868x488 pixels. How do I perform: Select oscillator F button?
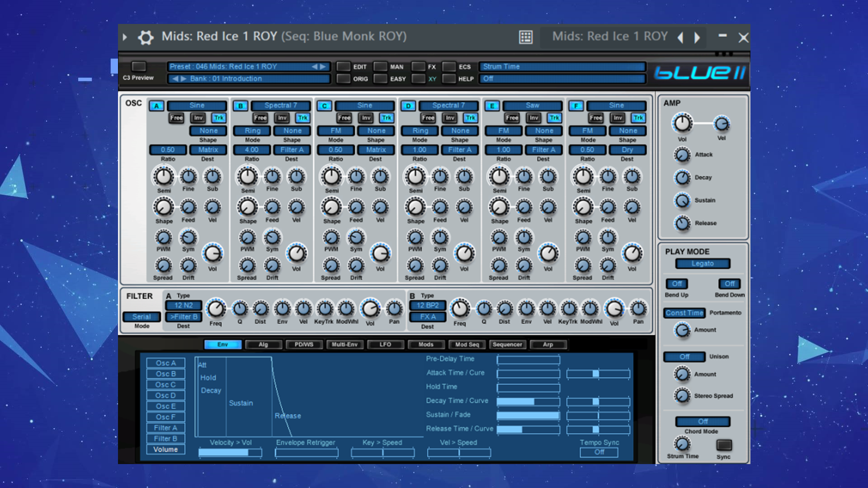(576, 106)
